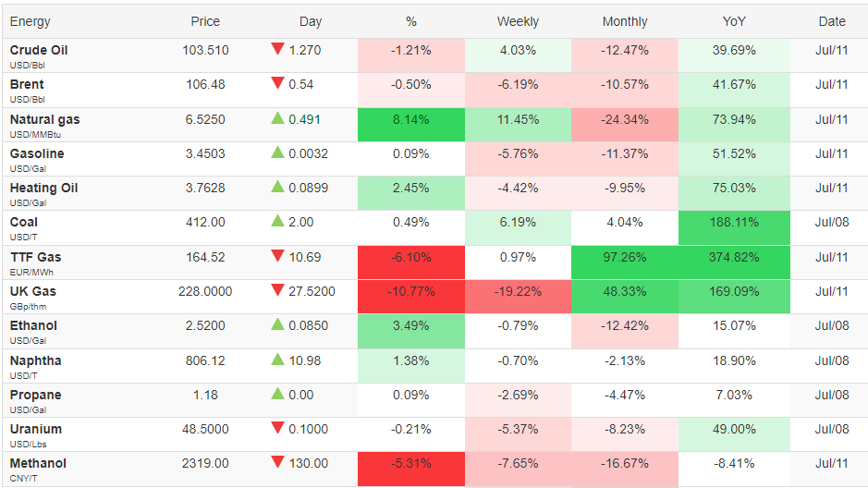This screenshot has width=868, height=488.
Task: Click the red down arrow for TTF Gas
Action: tap(277, 255)
